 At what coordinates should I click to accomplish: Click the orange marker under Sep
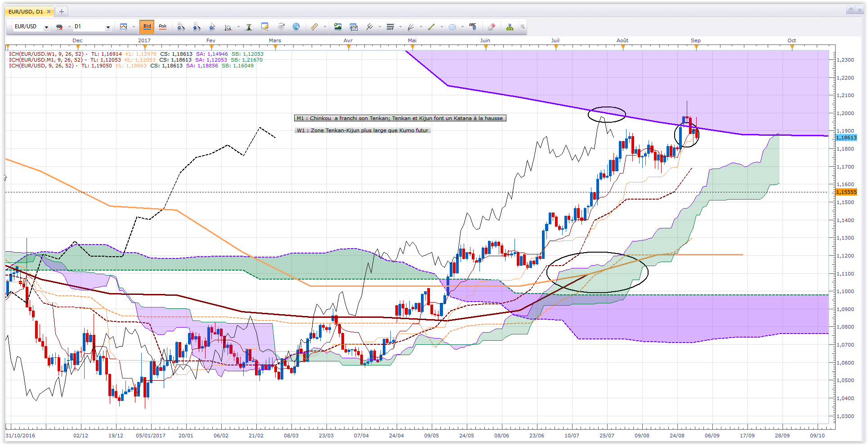(696, 47)
